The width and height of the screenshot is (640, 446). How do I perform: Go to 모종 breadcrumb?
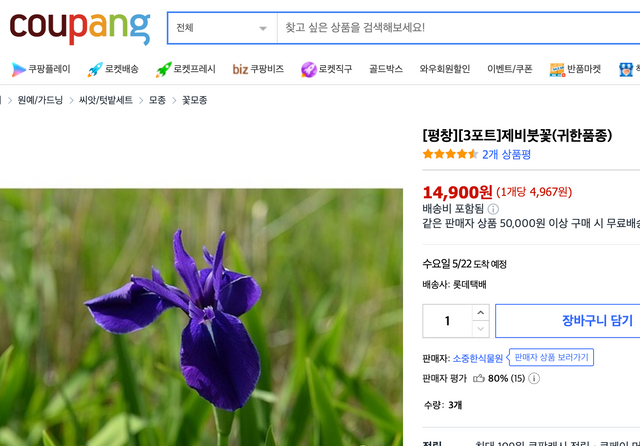[x=157, y=100]
